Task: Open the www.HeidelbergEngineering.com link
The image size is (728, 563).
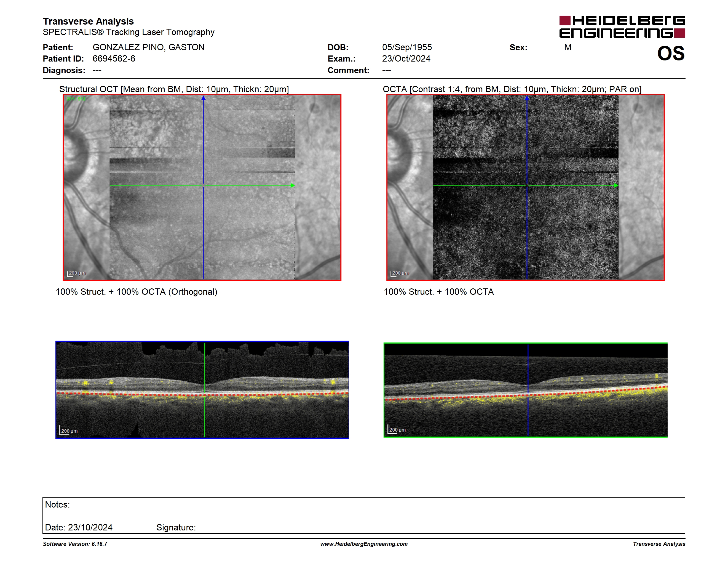Action: tap(364, 544)
